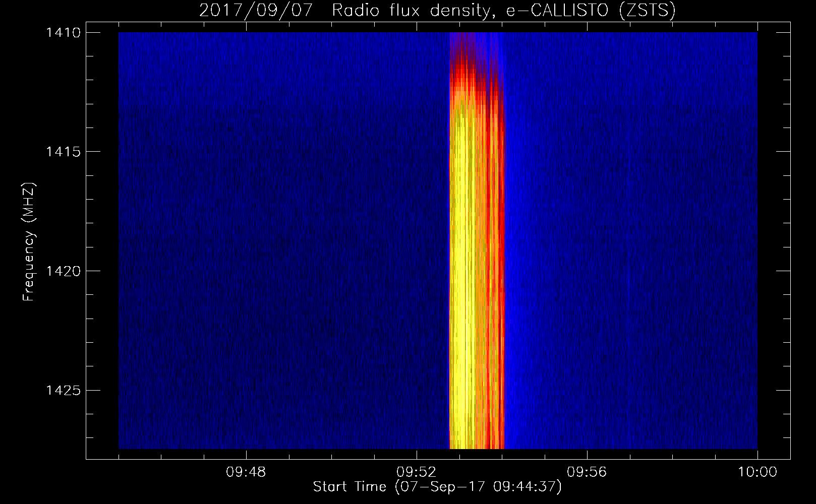Click the 09:48 time axis label

[246, 472]
